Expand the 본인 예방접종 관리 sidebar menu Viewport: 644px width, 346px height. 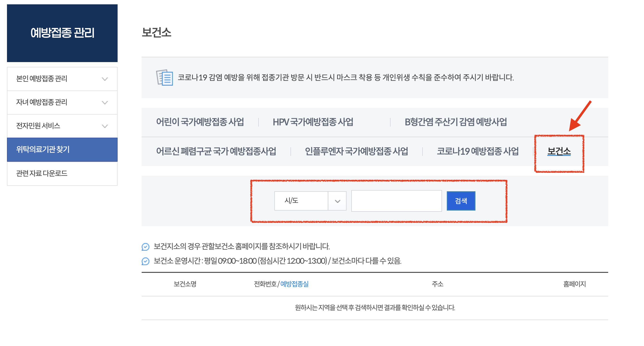pyautogui.click(x=62, y=79)
